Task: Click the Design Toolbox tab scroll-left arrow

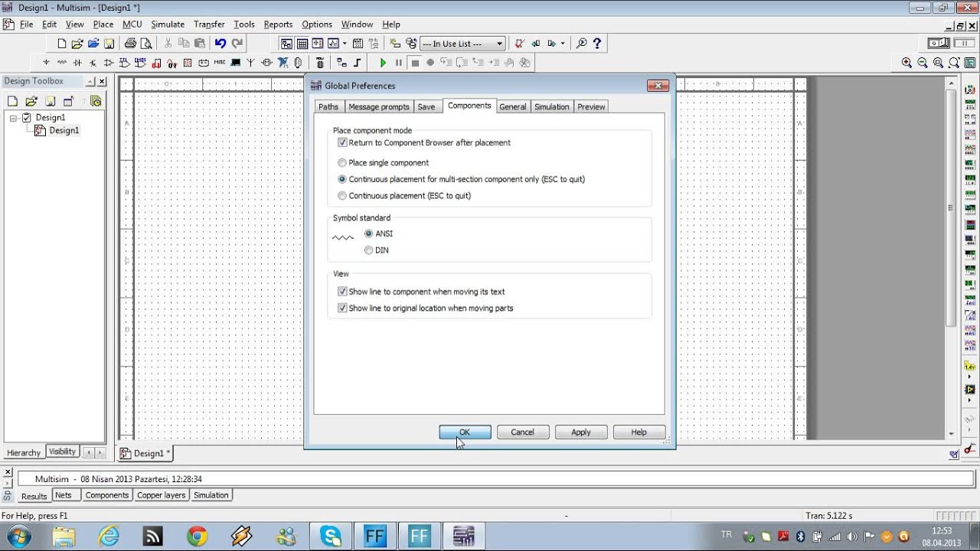Action: 88,452
